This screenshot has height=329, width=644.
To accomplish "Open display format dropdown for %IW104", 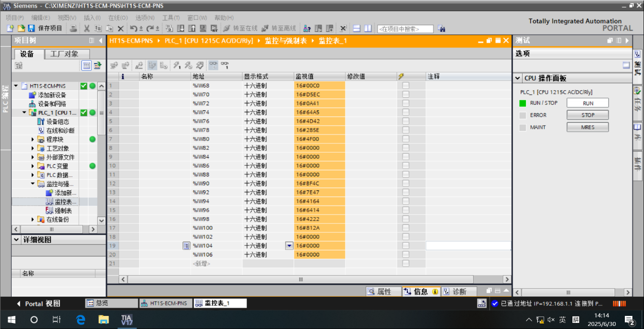I will (x=289, y=246).
